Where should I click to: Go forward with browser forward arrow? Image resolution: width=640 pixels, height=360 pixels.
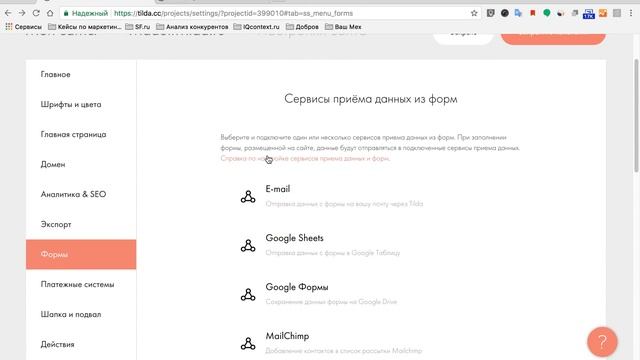click(22, 13)
